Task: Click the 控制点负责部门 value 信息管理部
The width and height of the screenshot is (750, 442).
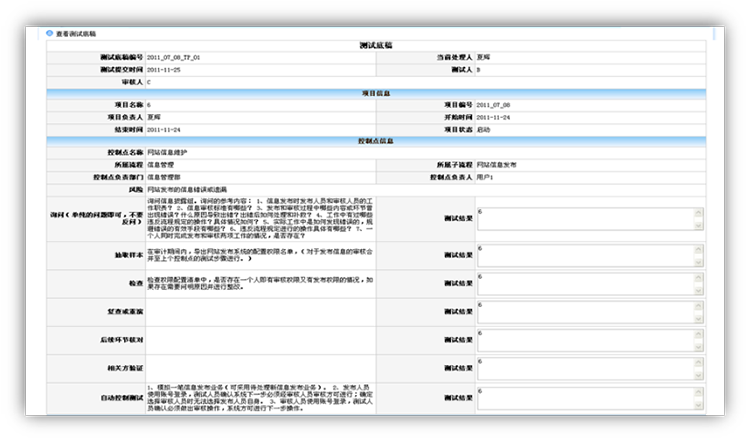Action: click(164, 177)
